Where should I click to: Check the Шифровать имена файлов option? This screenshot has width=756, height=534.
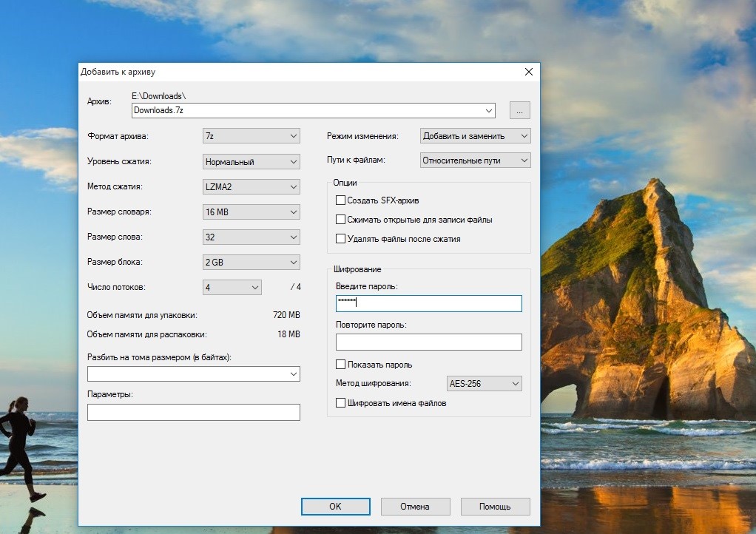click(x=341, y=403)
